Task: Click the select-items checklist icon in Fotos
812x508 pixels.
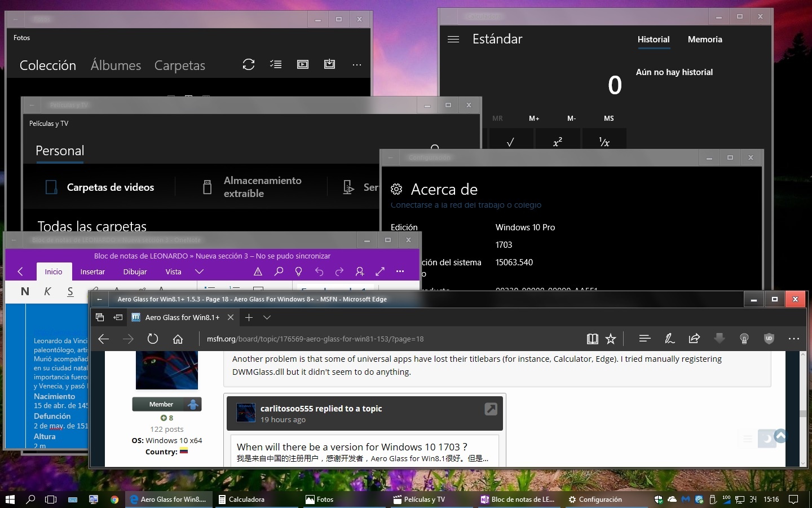Action: (276, 64)
